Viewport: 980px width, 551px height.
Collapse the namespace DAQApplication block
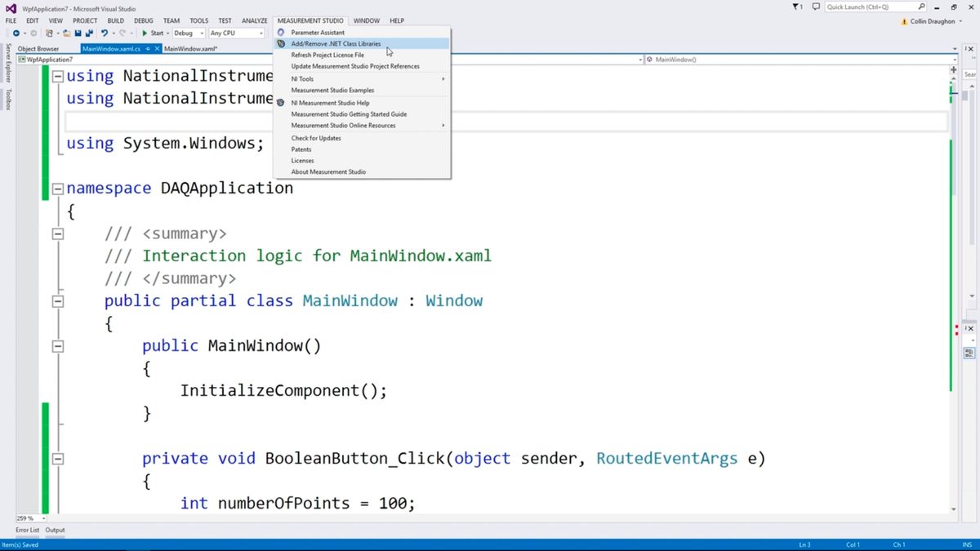(x=58, y=189)
